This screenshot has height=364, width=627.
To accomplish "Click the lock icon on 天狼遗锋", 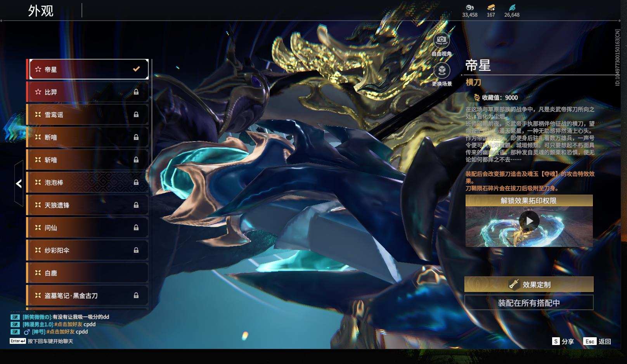I will [x=136, y=205].
